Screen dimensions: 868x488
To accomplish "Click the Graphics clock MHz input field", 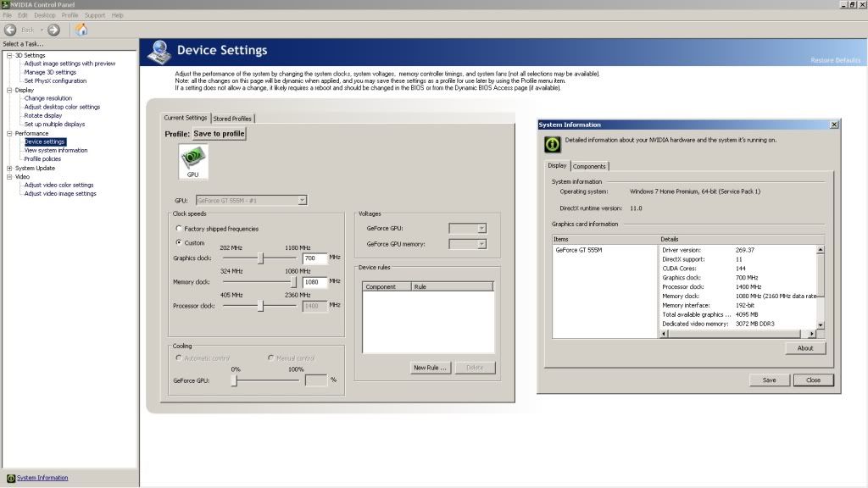I will coord(314,258).
